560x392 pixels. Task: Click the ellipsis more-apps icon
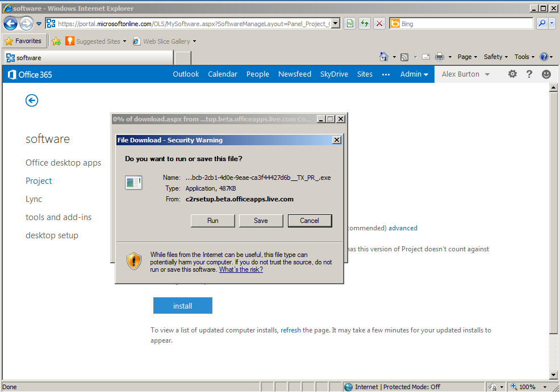point(386,74)
